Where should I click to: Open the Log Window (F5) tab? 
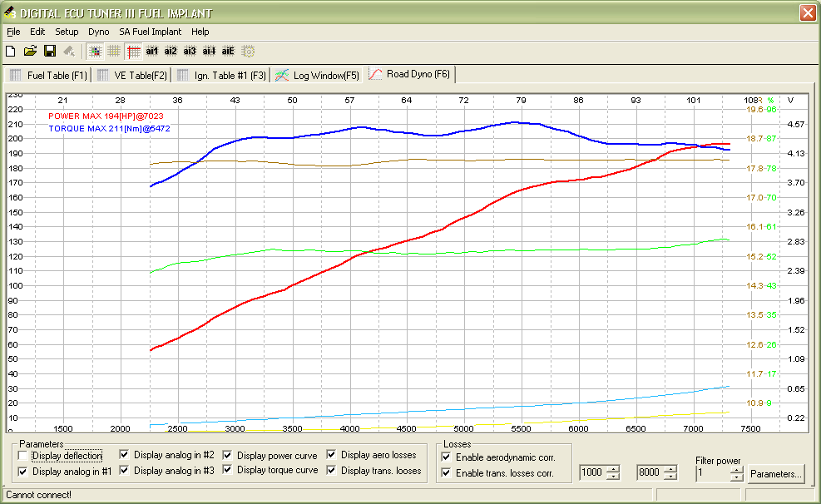point(318,76)
